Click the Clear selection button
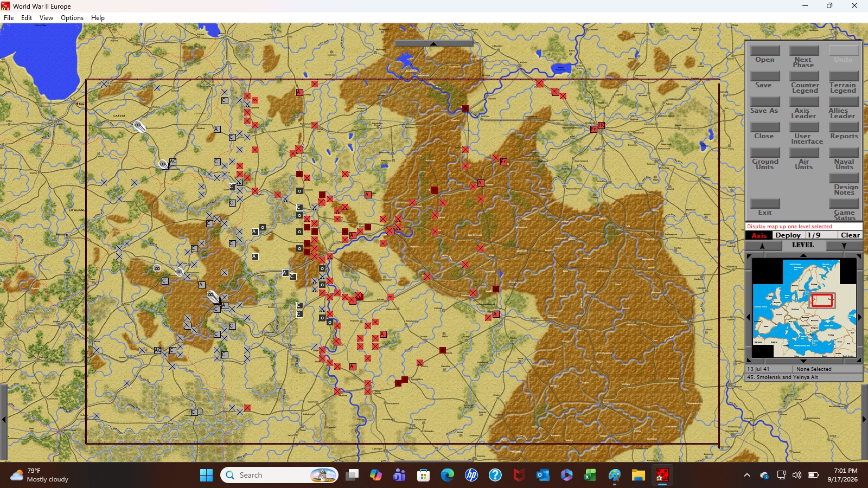This screenshot has width=868, height=488. 850,235
